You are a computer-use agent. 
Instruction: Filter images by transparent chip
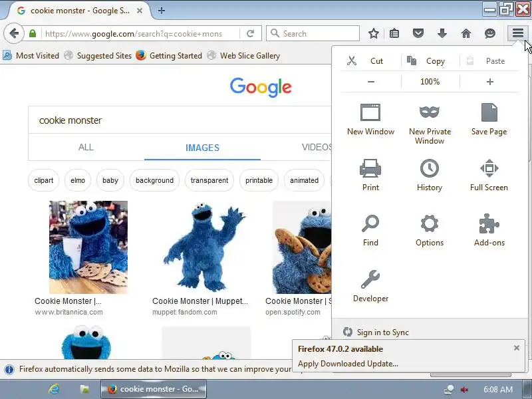pos(209,180)
